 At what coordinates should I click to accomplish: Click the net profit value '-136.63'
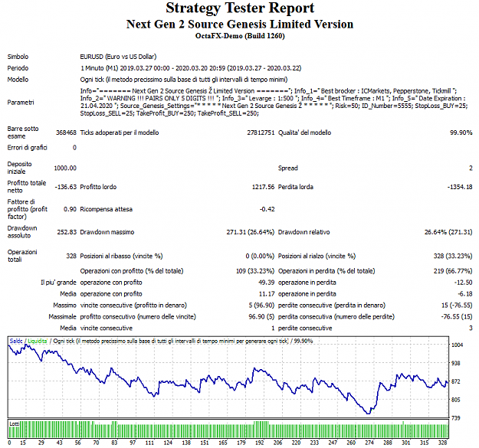point(65,187)
